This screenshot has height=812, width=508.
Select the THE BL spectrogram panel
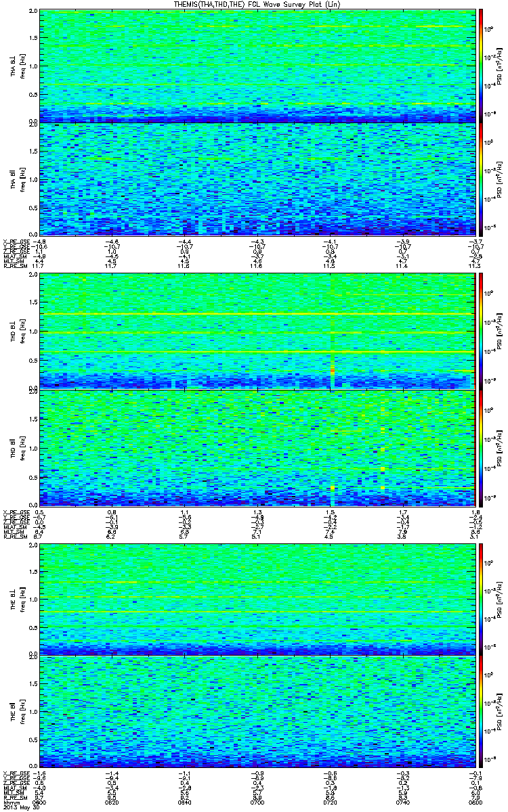tap(257, 599)
